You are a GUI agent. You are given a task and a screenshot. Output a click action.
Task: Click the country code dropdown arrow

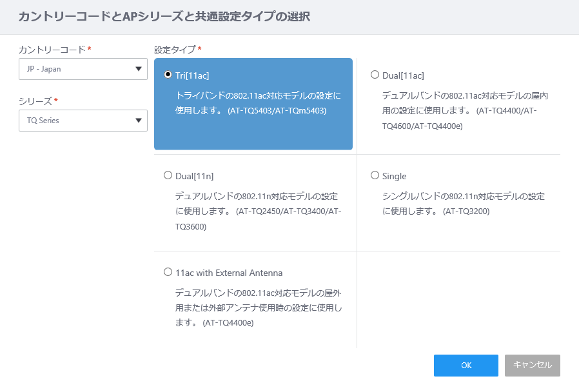click(139, 69)
